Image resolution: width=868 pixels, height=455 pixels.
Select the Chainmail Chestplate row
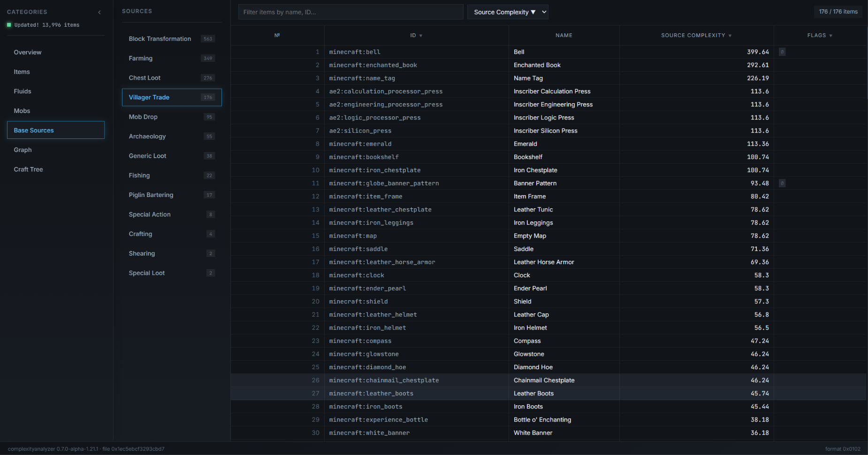pyautogui.click(x=548, y=380)
